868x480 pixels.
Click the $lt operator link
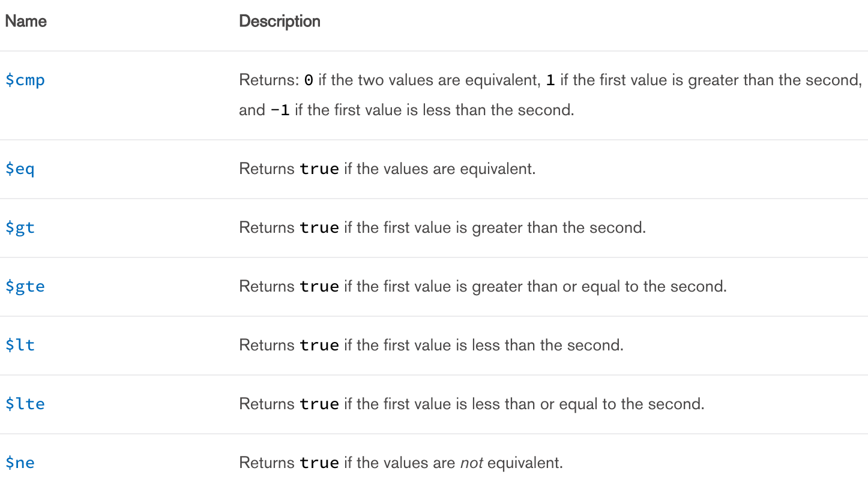20,346
